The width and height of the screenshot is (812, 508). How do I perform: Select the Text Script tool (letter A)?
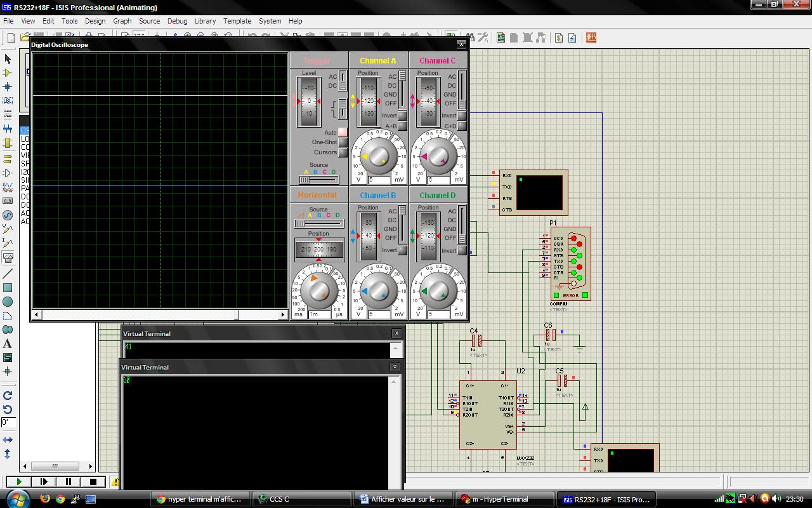point(8,344)
